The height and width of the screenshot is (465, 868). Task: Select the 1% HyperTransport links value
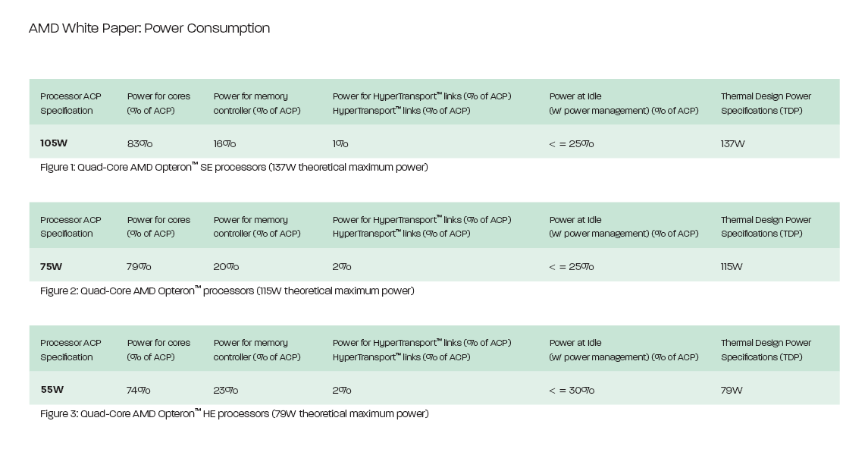(340, 143)
